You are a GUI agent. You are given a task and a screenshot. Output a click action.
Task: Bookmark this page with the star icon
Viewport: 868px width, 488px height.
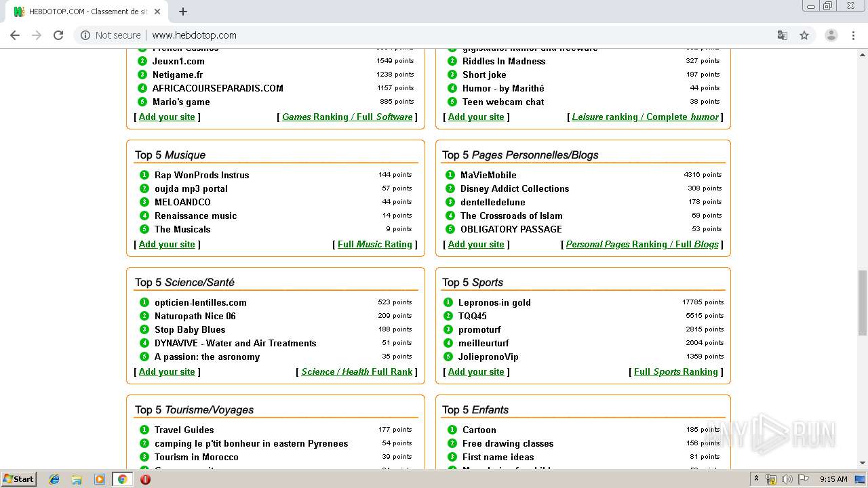tap(804, 35)
